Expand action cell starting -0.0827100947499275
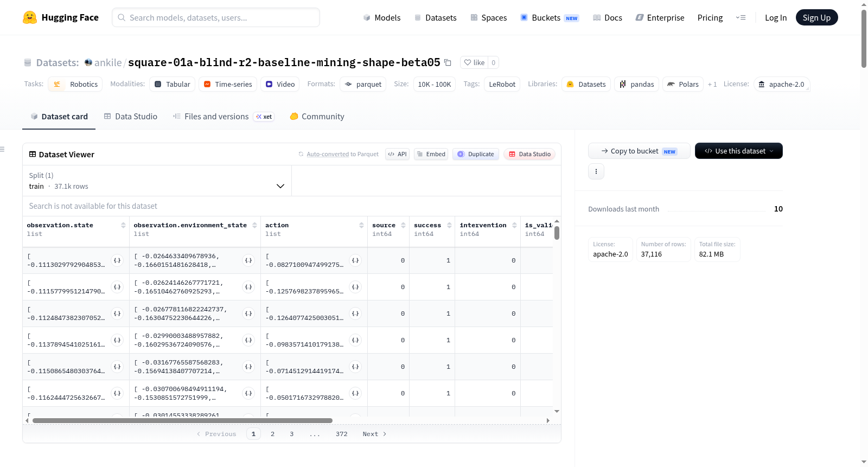 click(x=355, y=260)
